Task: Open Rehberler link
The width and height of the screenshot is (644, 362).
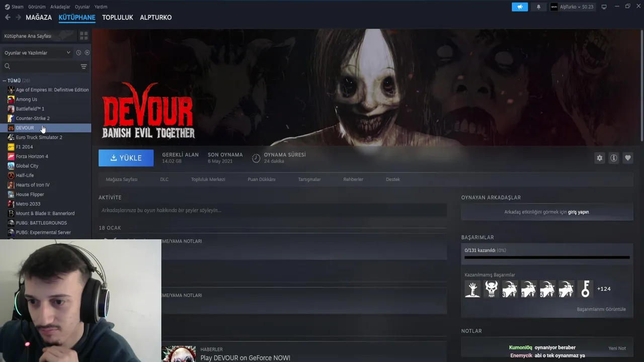Action: tap(353, 179)
